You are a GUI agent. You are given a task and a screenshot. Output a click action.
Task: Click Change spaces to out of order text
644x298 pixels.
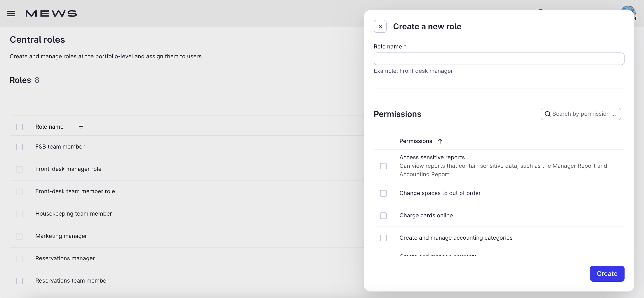click(x=440, y=193)
